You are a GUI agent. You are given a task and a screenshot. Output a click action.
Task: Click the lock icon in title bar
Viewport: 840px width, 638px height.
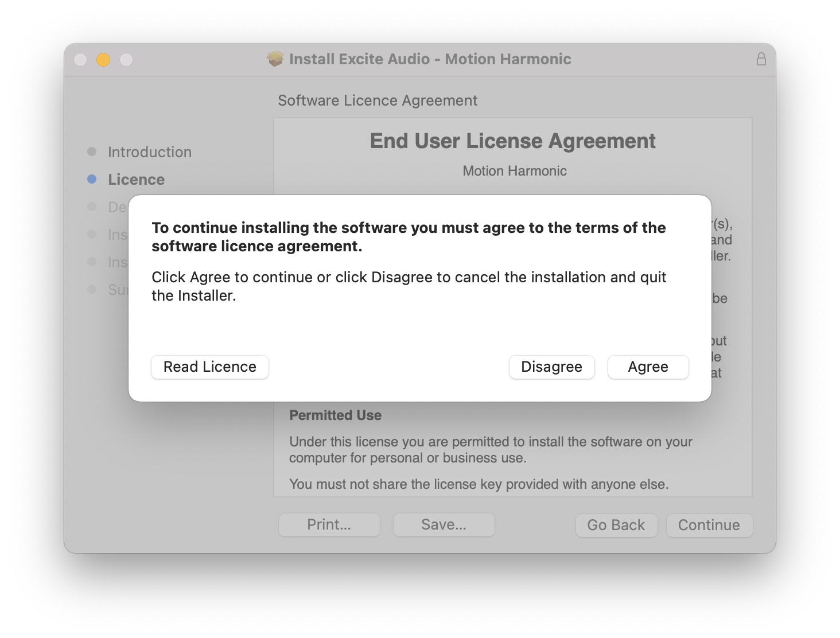[x=761, y=59]
